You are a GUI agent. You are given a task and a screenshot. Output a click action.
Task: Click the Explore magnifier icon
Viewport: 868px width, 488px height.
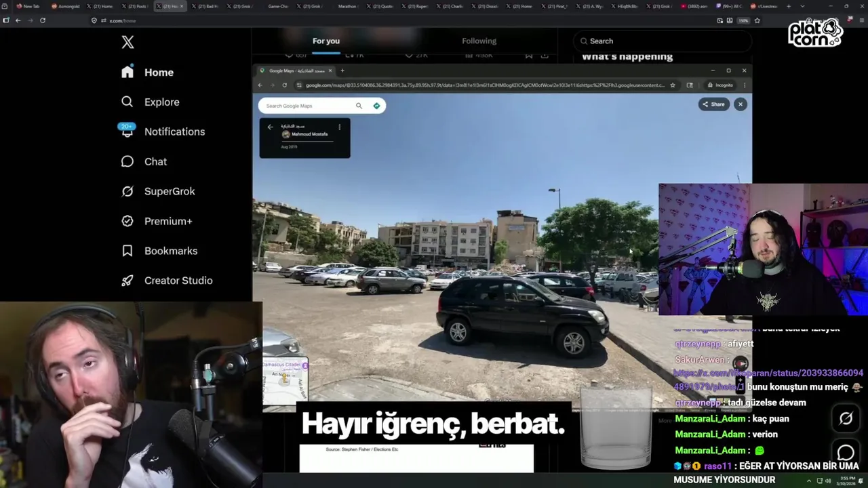click(x=127, y=102)
